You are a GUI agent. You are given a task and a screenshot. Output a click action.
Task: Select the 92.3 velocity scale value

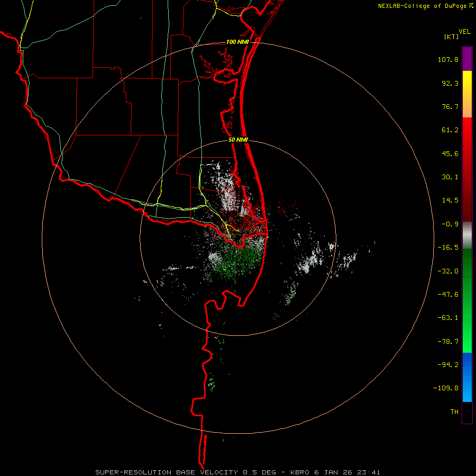pos(450,83)
